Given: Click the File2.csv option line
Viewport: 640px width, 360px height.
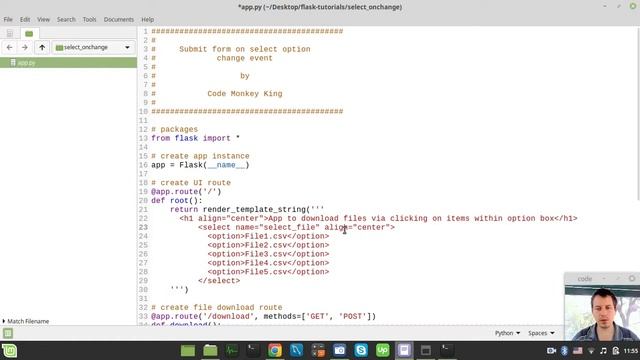Looking at the screenshot, I should (x=268, y=245).
